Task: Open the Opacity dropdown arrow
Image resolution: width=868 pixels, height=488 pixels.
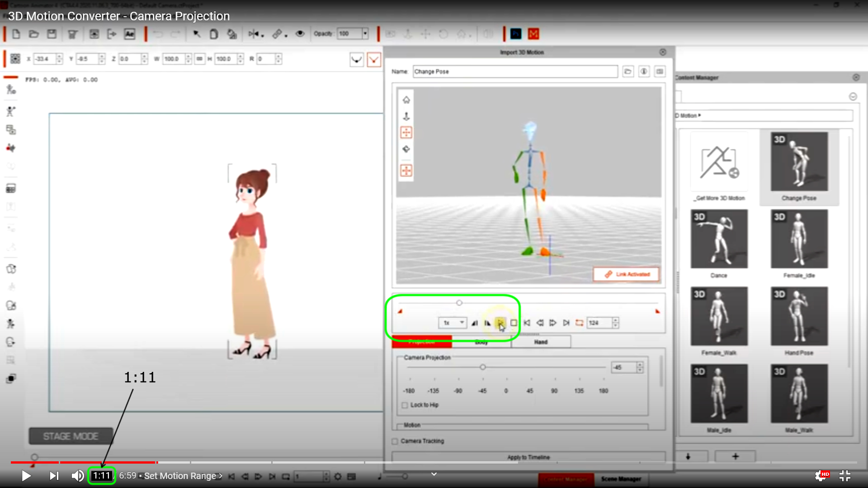Action: [365, 33]
